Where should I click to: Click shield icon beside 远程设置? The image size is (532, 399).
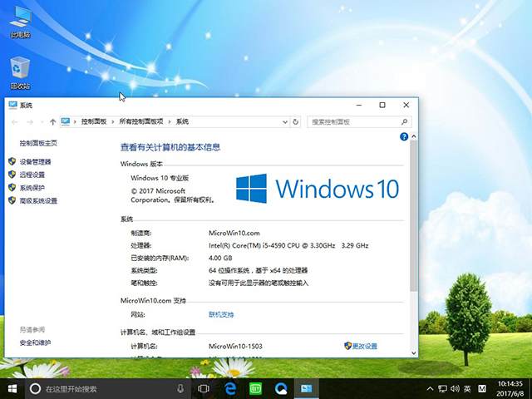pos(12,175)
